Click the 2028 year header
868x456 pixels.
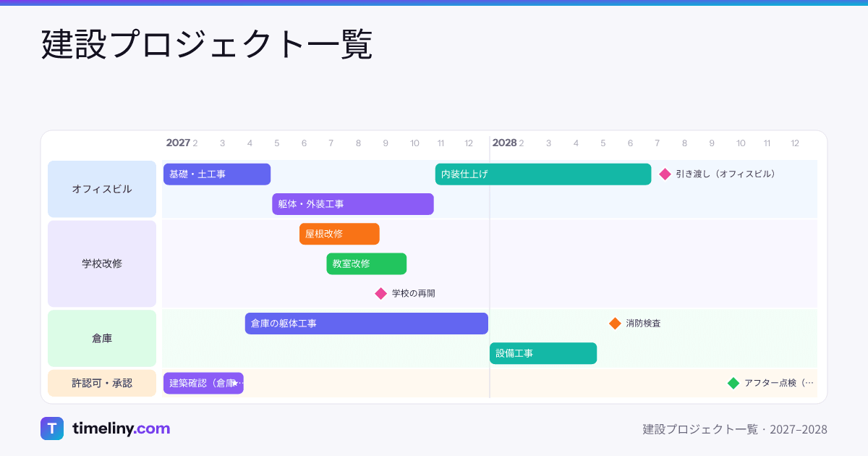tap(504, 143)
